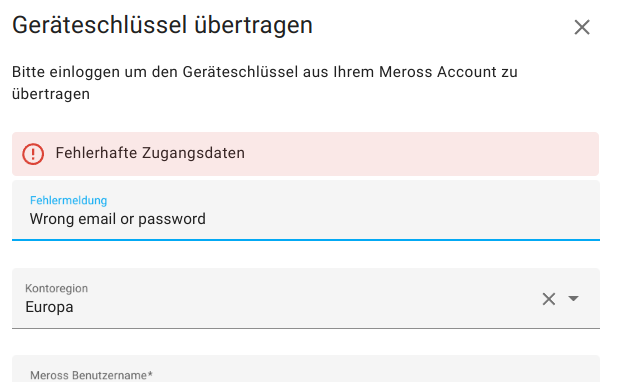Click the dialog title Geräteschlüssel übertragen
621x382 pixels.
162,25
